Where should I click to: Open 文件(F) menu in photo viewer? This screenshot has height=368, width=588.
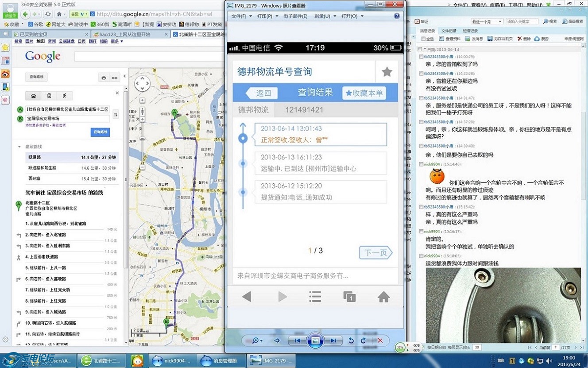pos(240,16)
